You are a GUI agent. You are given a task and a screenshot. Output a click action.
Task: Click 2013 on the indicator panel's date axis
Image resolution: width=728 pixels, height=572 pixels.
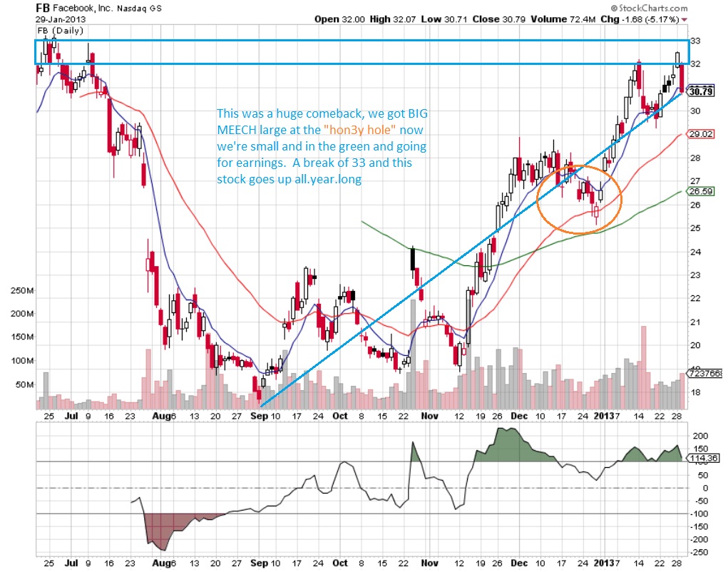click(605, 563)
